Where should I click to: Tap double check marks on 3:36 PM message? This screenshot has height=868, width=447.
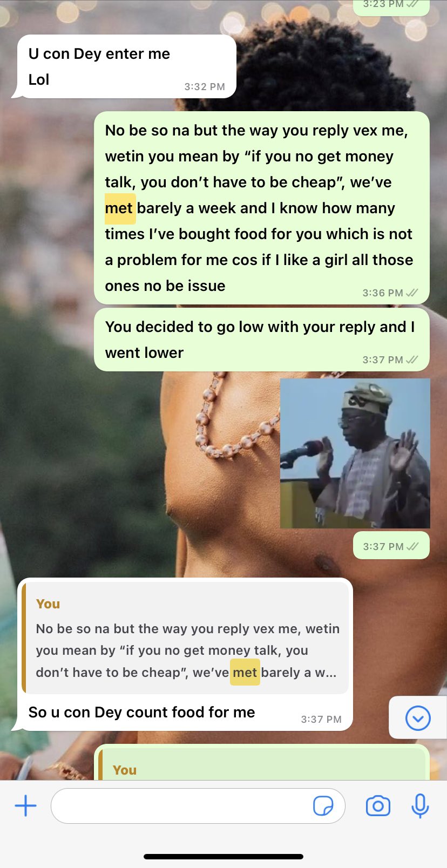point(412,293)
